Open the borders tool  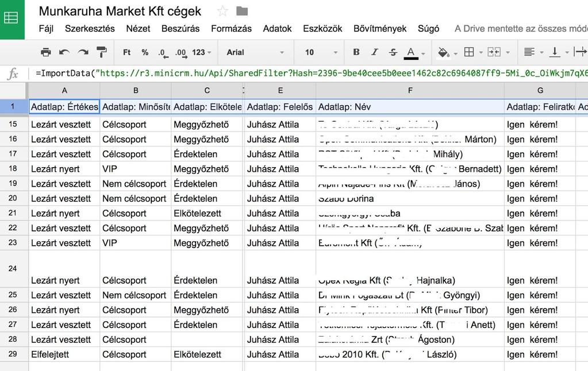coord(469,52)
